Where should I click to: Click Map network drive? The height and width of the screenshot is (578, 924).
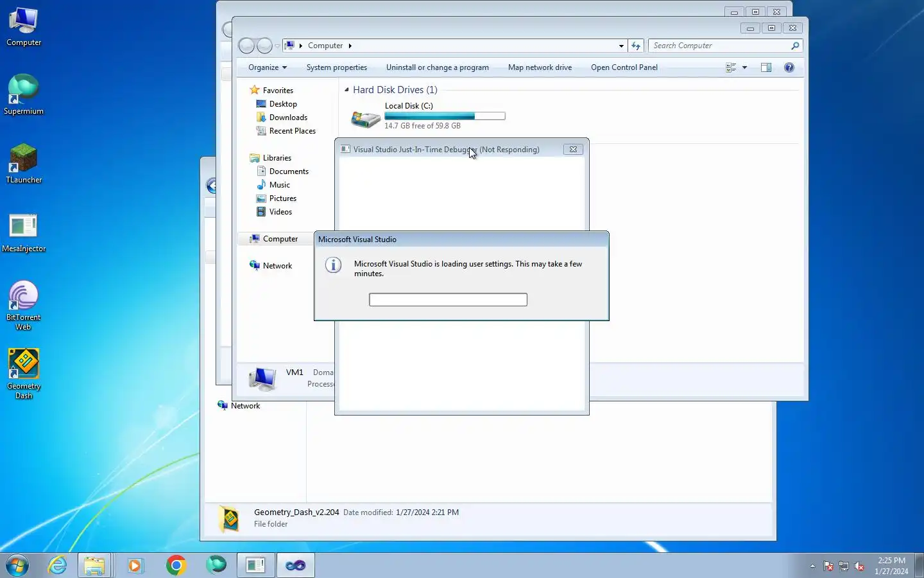point(540,67)
